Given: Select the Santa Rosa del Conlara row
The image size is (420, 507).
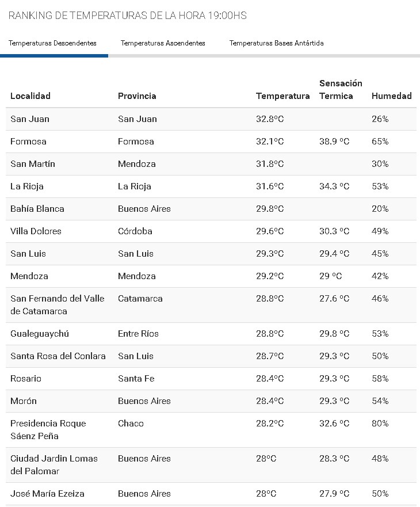Looking at the screenshot, I should click(58, 356).
